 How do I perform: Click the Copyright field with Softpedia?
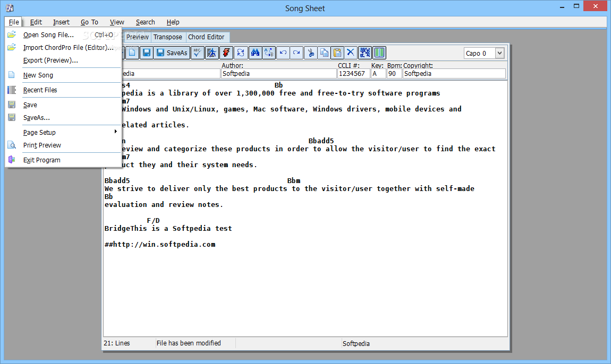click(454, 74)
